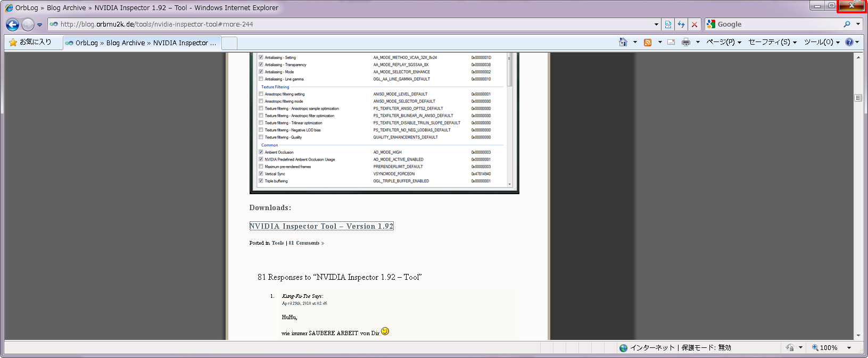Click the globe internet zone icon in status bar
The width and height of the screenshot is (868, 358).
click(624, 348)
